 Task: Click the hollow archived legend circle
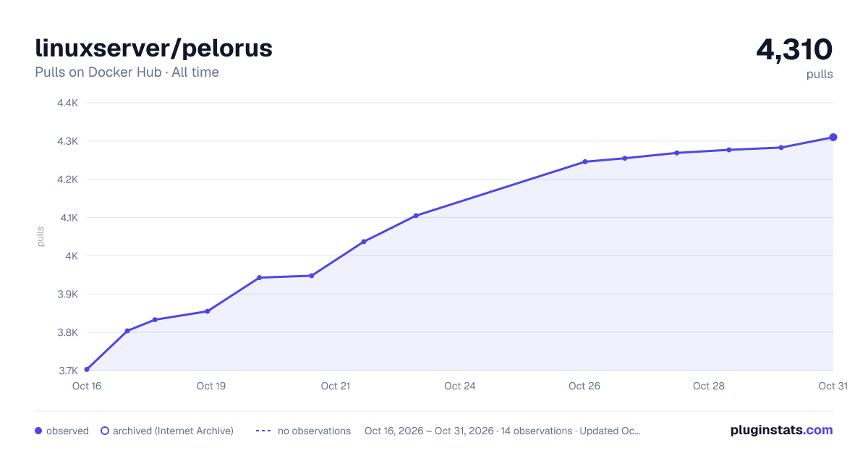[x=105, y=431]
